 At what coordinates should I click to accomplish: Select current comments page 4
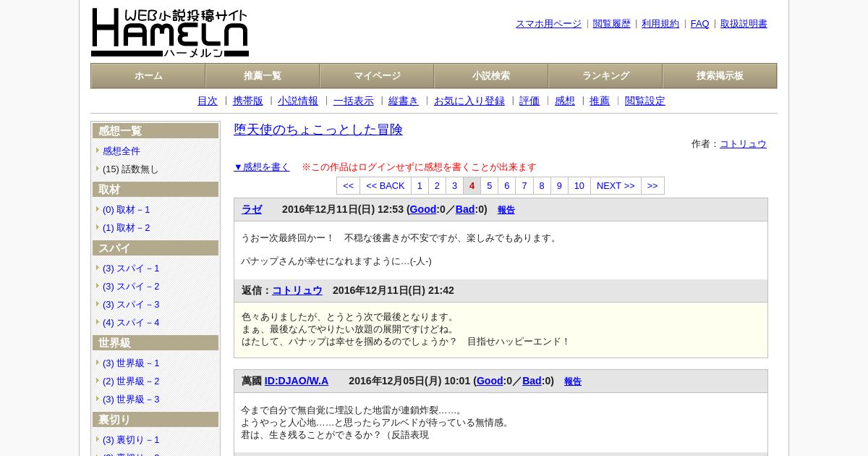[472, 186]
